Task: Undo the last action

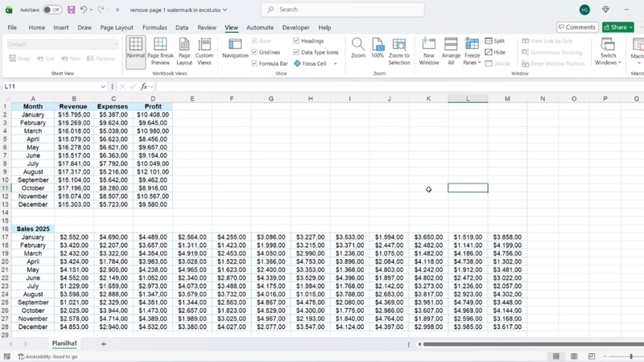Action: pyautogui.click(x=84, y=10)
